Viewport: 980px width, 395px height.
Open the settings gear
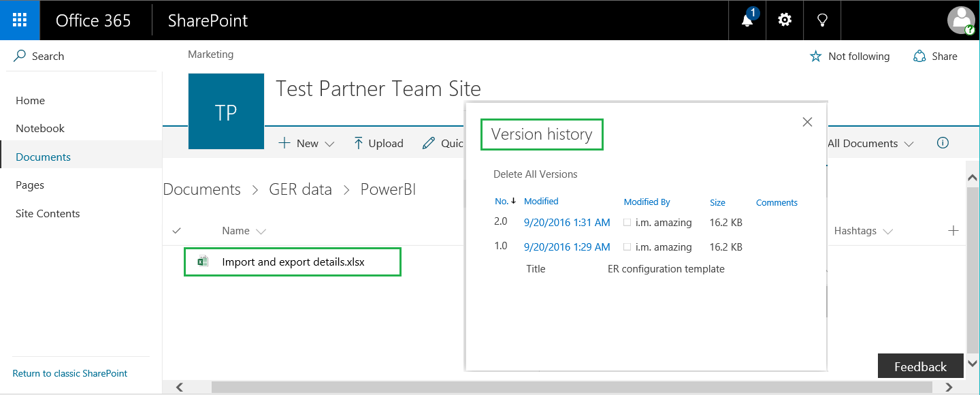pos(785,20)
